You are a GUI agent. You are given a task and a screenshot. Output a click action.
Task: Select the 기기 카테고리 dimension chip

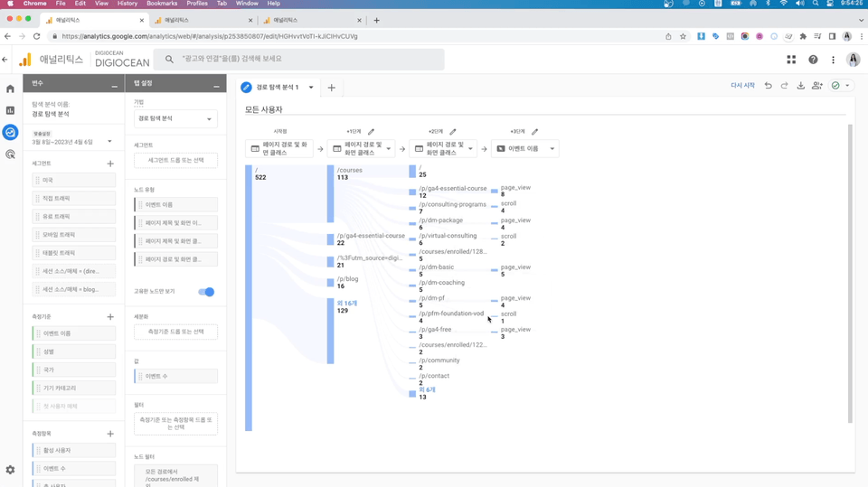(73, 388)
